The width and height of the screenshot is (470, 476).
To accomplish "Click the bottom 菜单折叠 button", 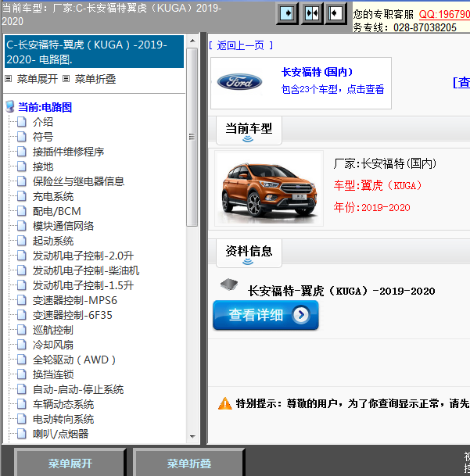I will click(189, 463).
